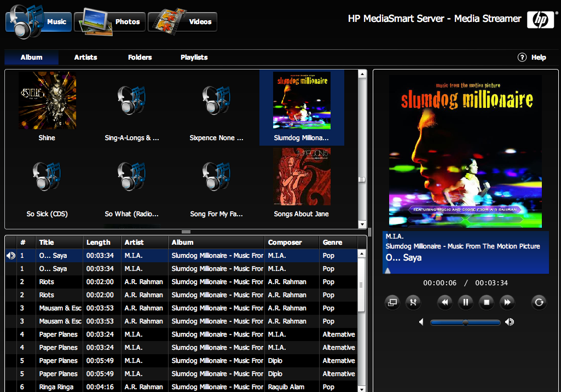Select the Sing-A-Longs & ... album
561x392 pixels.
tap(132, 107)
